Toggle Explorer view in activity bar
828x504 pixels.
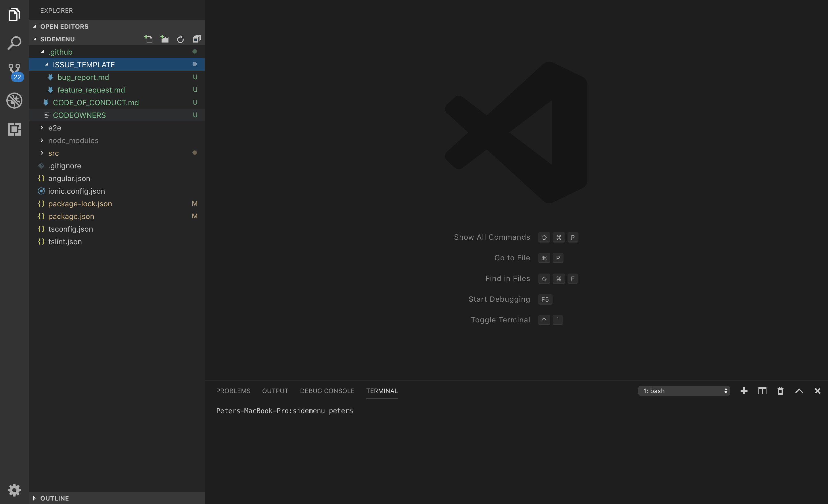14,15
